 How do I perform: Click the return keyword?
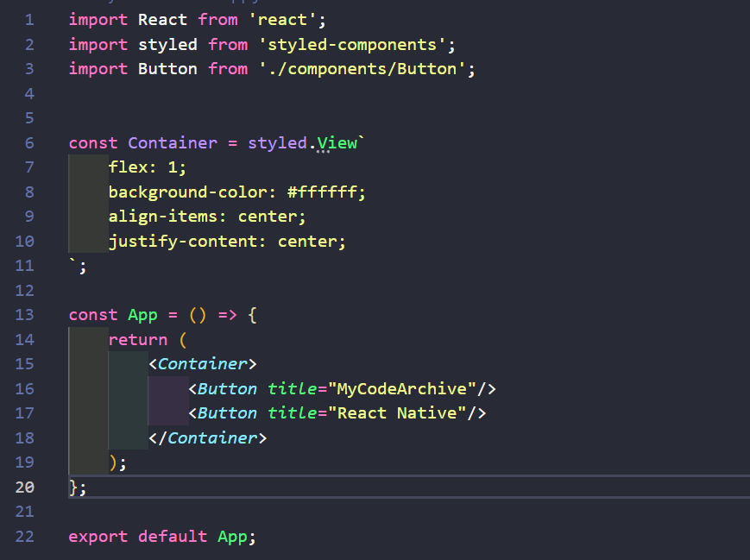(138, 340)
